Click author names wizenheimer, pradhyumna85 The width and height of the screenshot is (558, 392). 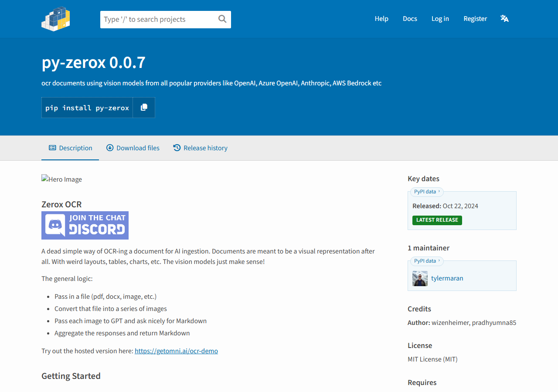click(474, 323)
